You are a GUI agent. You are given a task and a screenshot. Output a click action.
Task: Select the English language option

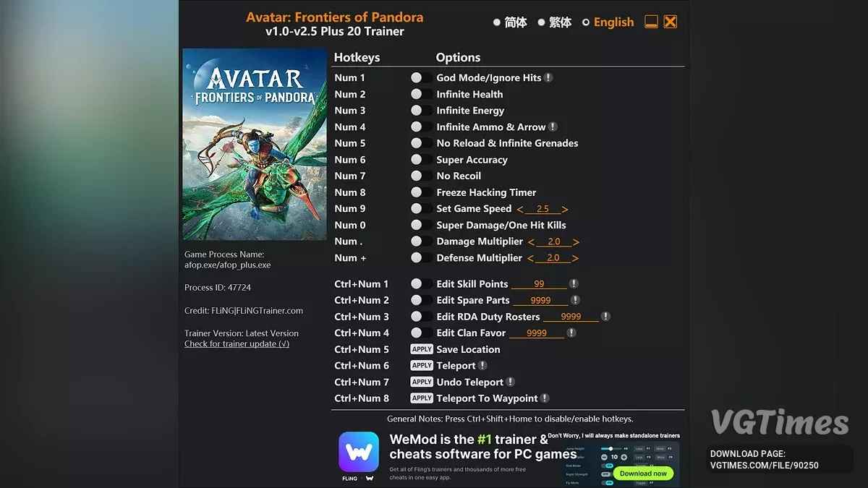click(x=608, y=22)
